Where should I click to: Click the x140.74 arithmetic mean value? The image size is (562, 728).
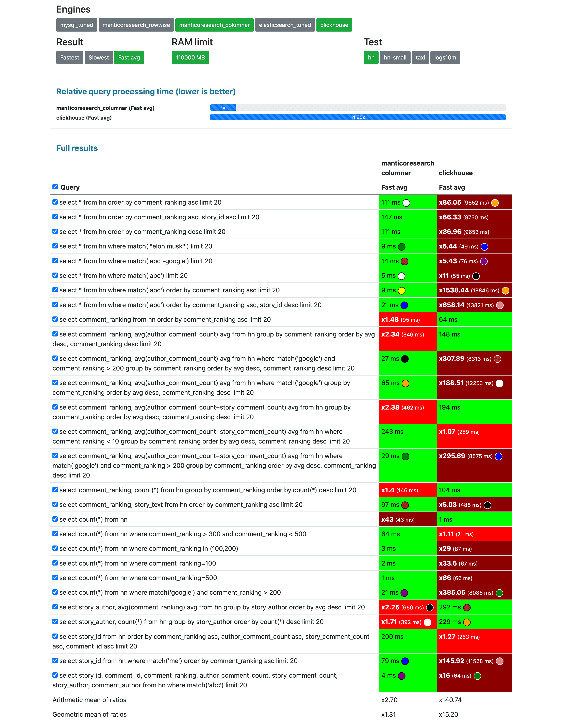click(450, 700)
